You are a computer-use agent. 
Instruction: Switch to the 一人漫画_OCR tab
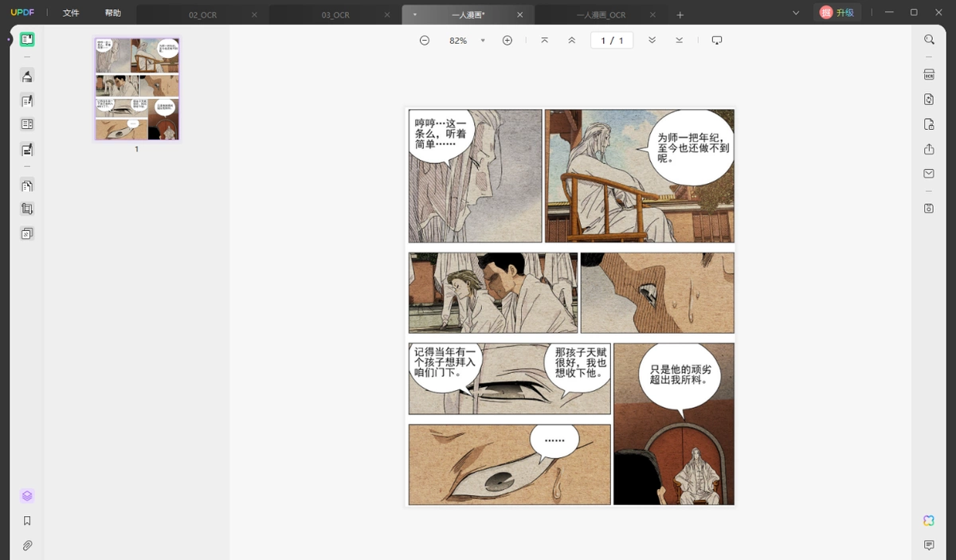point(601,15)
